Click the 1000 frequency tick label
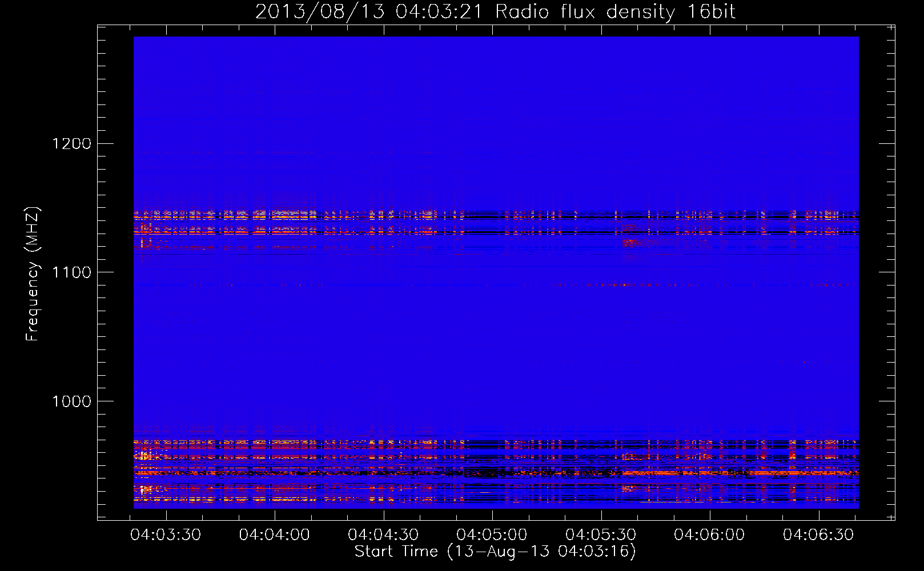Screen dimensions: 924x571 [x=71, y=401]
